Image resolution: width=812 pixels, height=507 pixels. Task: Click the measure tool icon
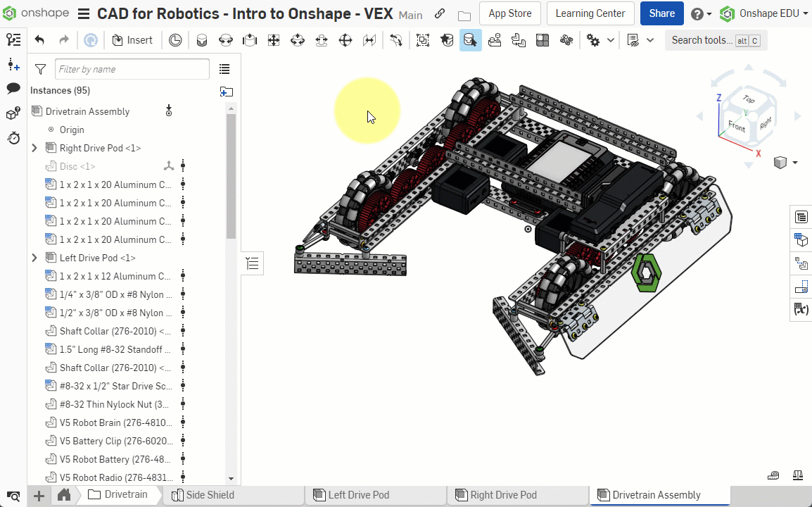coord(774,475)
